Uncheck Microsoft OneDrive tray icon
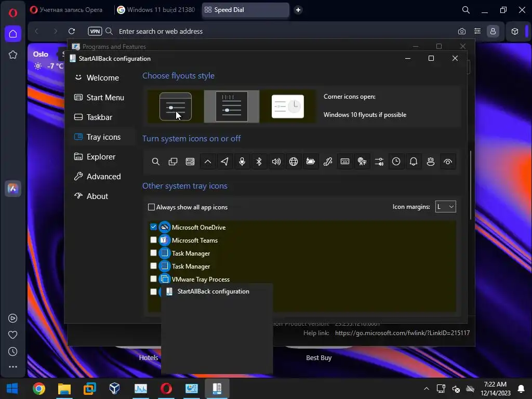Viewport: 532px width, 399px height. pos(153,227)
